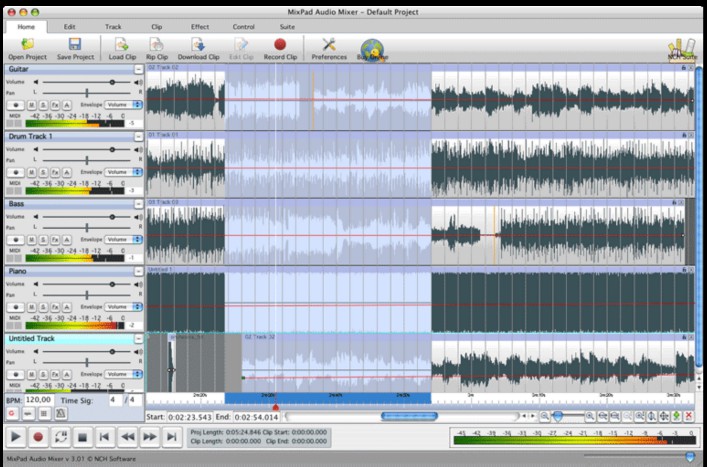Click the BPM value field

[x=40, y=399]
